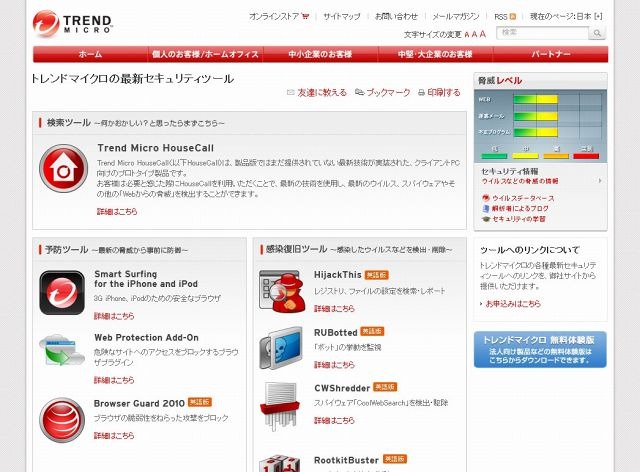
Task: Click the RUBotted skull monitor icon
Action: (x=281, y=348)
